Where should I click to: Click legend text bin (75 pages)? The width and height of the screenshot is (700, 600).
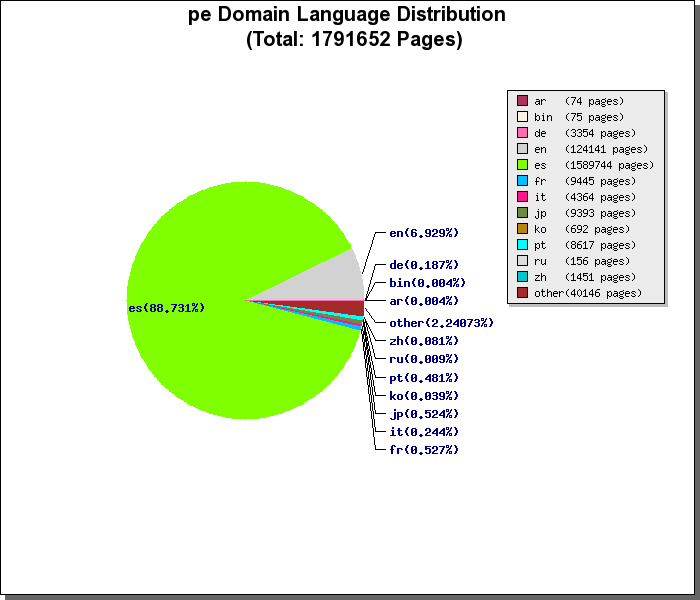tap(579, 117)
